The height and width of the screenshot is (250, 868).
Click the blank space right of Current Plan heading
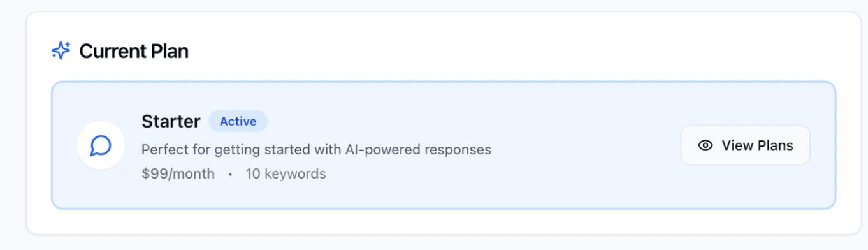click(x=510, y=51)
